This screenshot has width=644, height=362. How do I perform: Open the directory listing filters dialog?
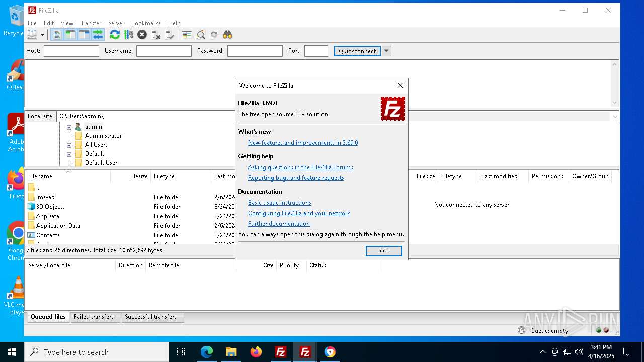187,35
